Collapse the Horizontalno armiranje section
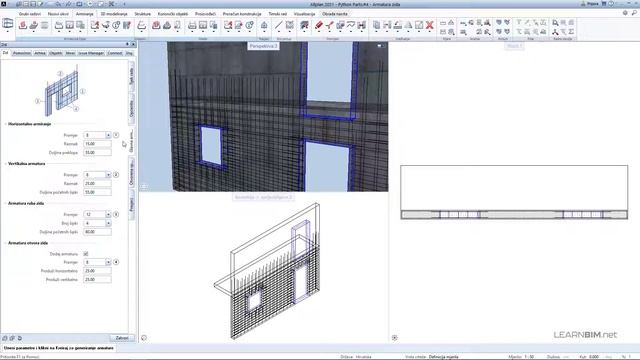Screen dimensions: 640x360 [x=6, y=124]
